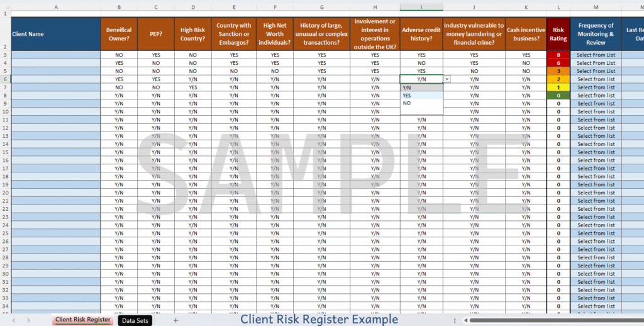Image resolution: width=644 pixels, height=326 pixels.
Task: Select column L header letter
Action: tap(558, 8)
